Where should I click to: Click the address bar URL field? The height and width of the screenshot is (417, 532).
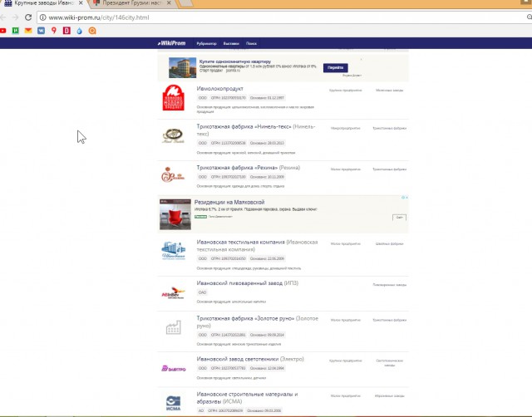point(282,17)
